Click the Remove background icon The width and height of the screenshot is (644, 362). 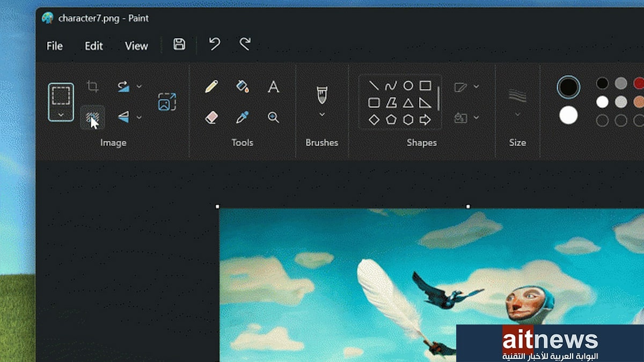click(93, 117)
